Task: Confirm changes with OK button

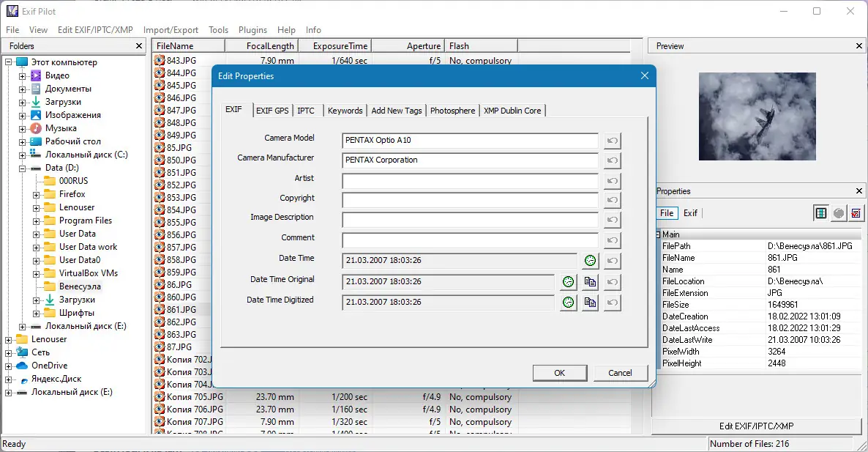Action: pyautogui.click(x=560, y=373)
